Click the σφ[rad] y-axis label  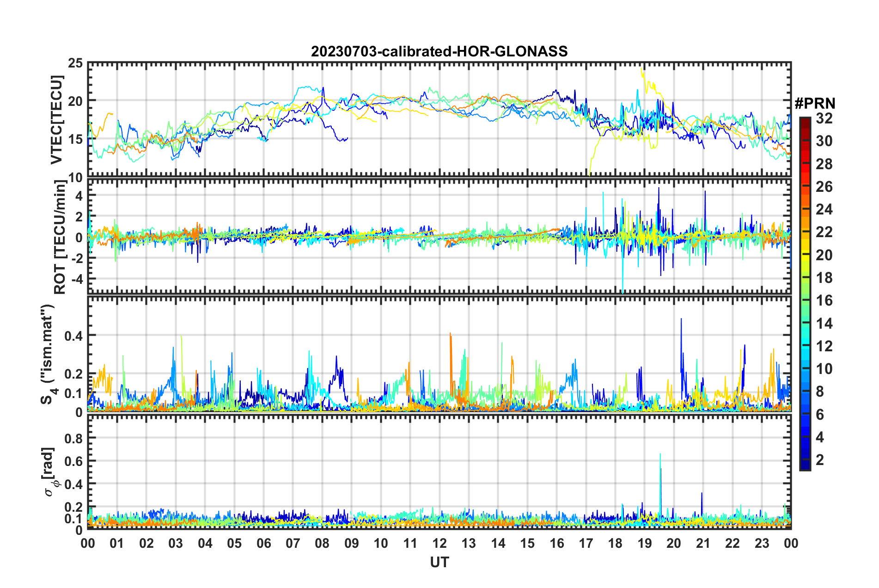50,472
